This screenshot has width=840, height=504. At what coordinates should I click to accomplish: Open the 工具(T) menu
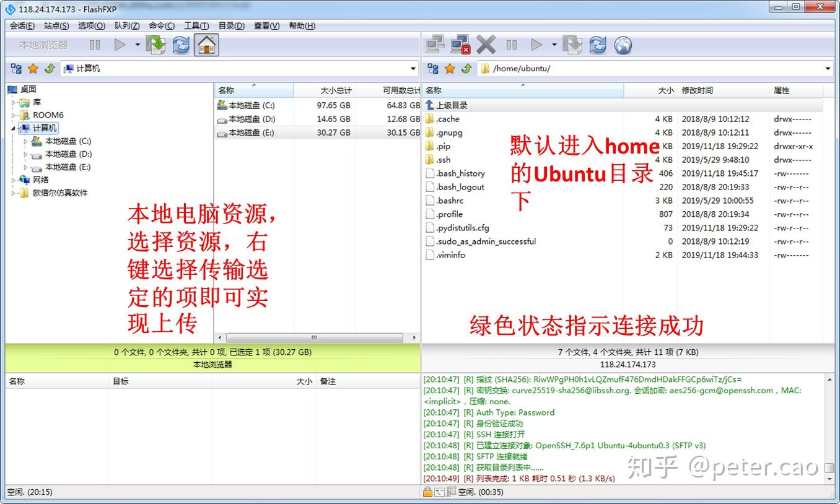[x=196, y=25]
